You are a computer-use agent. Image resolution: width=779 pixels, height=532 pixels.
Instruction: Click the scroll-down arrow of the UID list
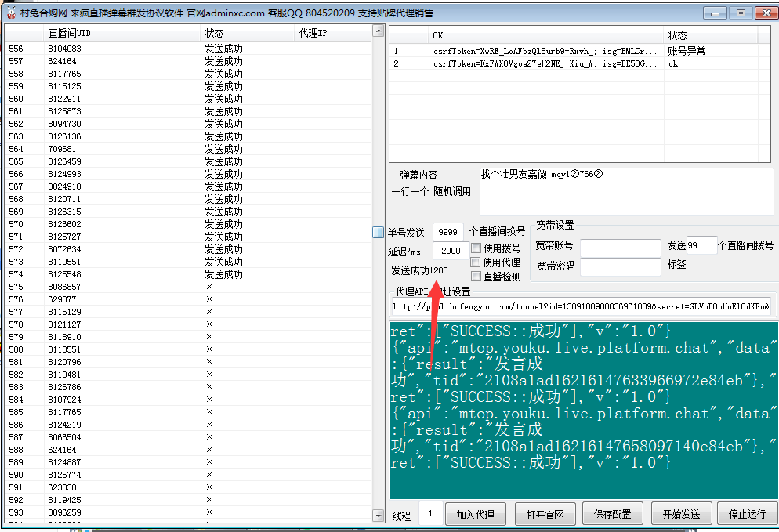(x=378, y=516)
